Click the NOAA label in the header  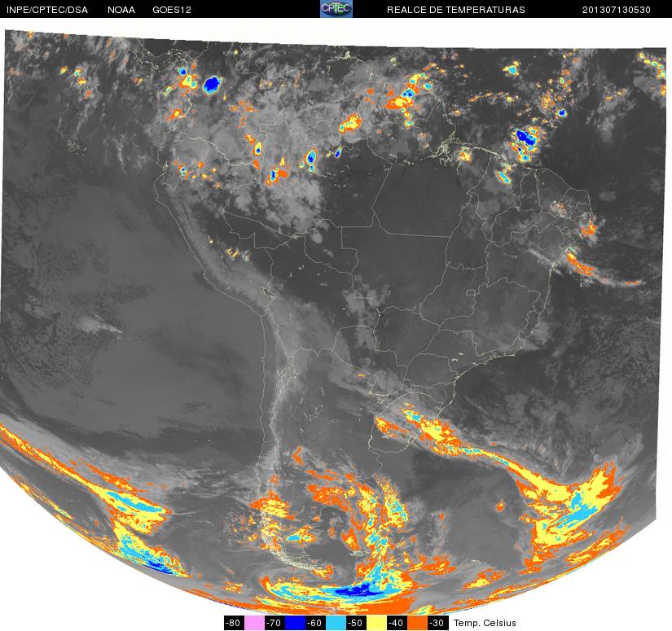click(x=121, y=10)
